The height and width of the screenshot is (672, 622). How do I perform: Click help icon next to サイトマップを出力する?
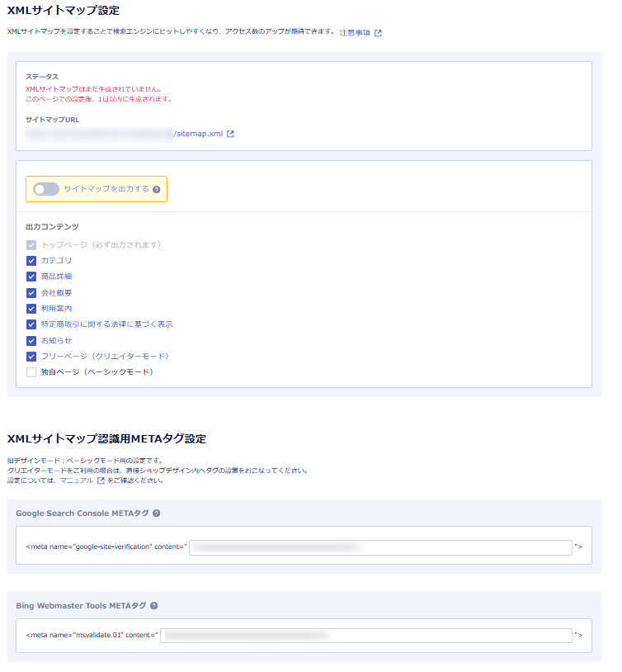[156, 189]
